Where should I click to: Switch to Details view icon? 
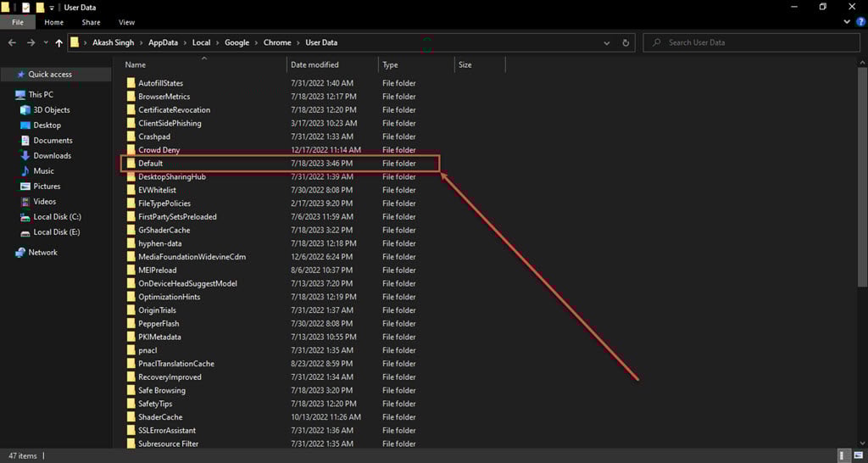843,456
